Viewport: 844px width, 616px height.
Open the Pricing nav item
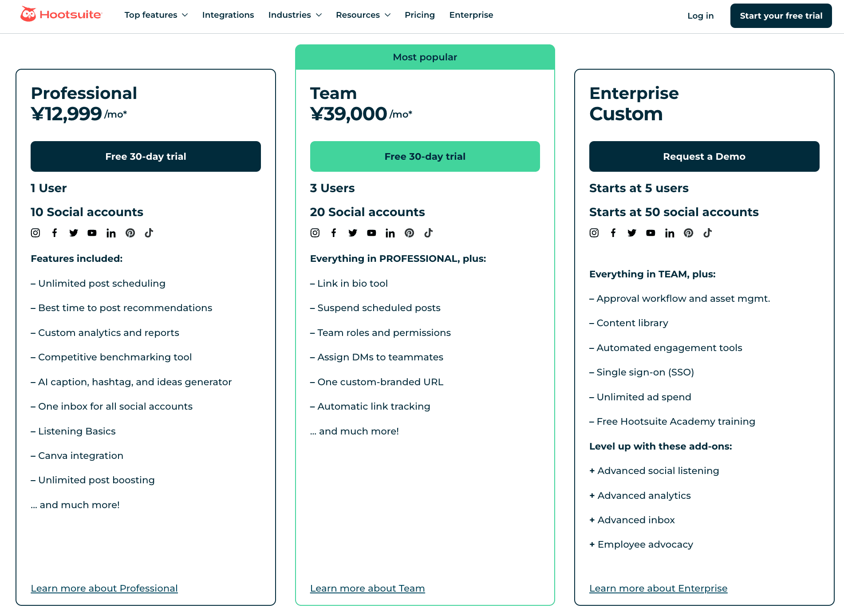[419, 15]
